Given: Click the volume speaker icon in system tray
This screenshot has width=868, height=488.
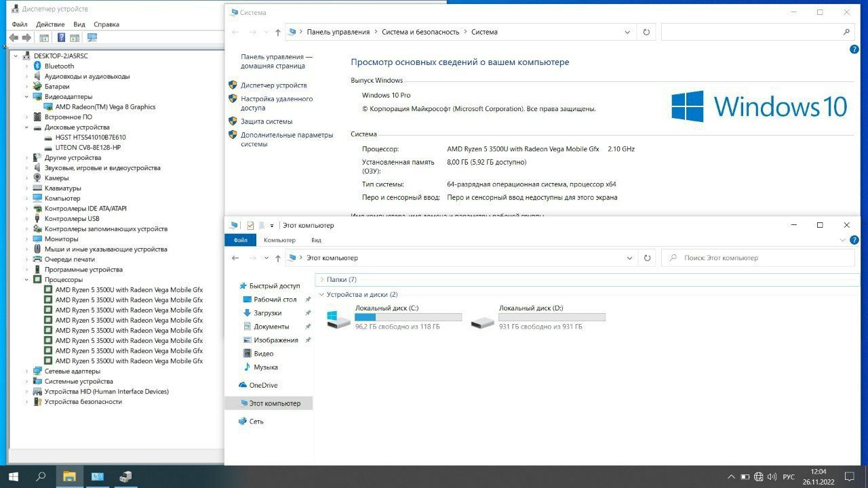Looking at the screenshot, I should (x=772, y=477).
